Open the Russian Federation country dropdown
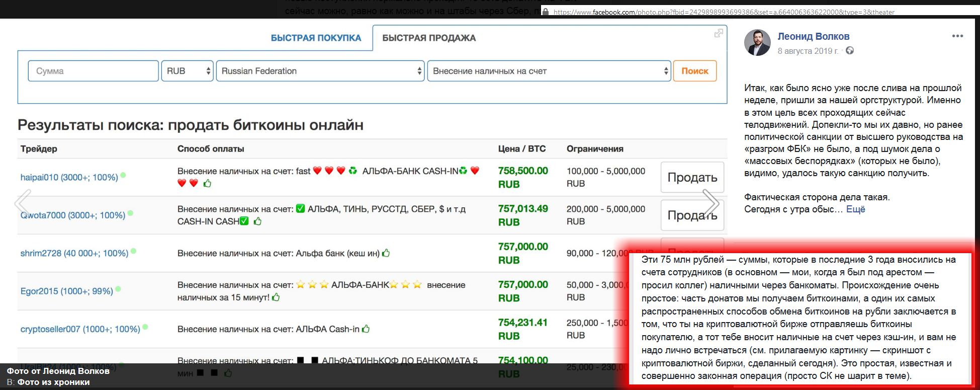The height and width of the screenshot is (390, 980). tap(320, 71)
